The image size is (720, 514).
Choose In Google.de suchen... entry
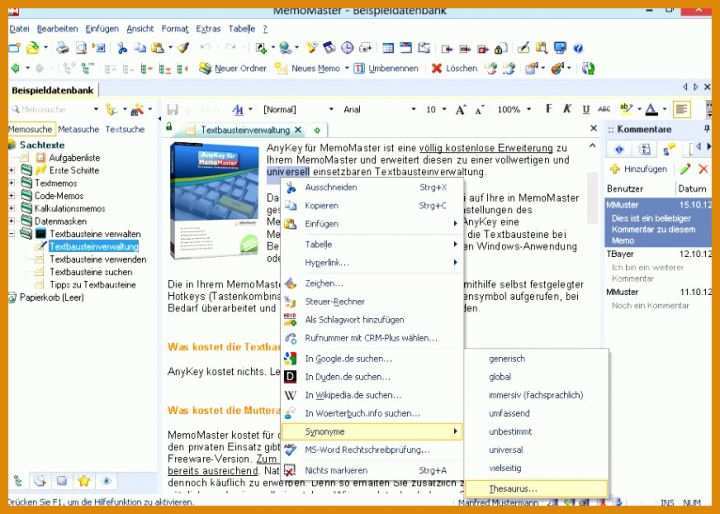coord(371,358)
